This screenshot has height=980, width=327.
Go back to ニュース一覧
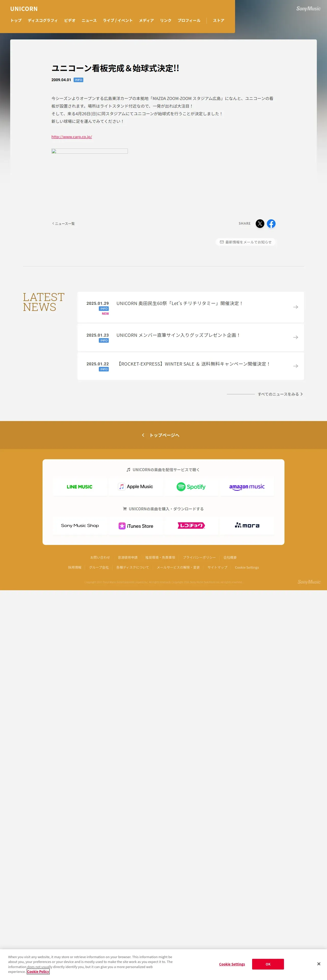(63, 224)
